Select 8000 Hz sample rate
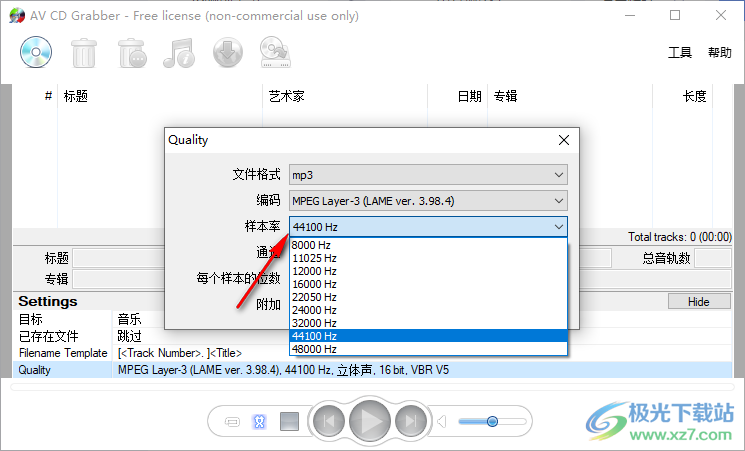 click(428, 245)
